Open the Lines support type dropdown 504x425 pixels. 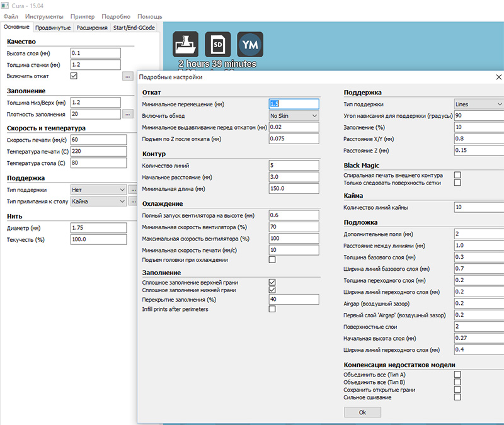478,104
